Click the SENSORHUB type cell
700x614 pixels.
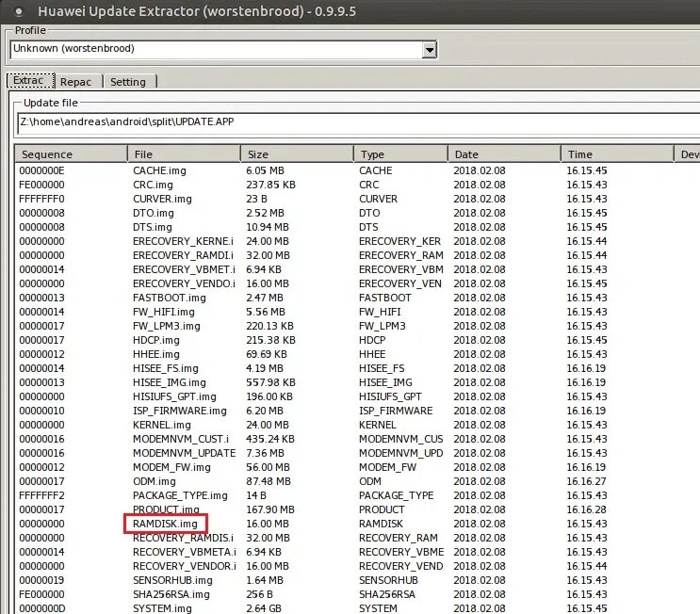388,580
